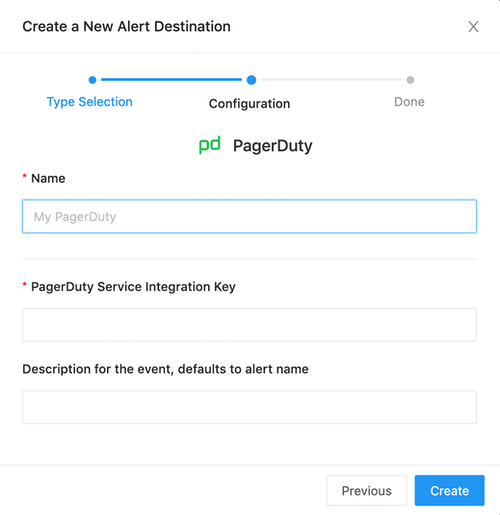Click the Name field label
500x515 pixels.
pyautogui.click(x=48, y=179)
